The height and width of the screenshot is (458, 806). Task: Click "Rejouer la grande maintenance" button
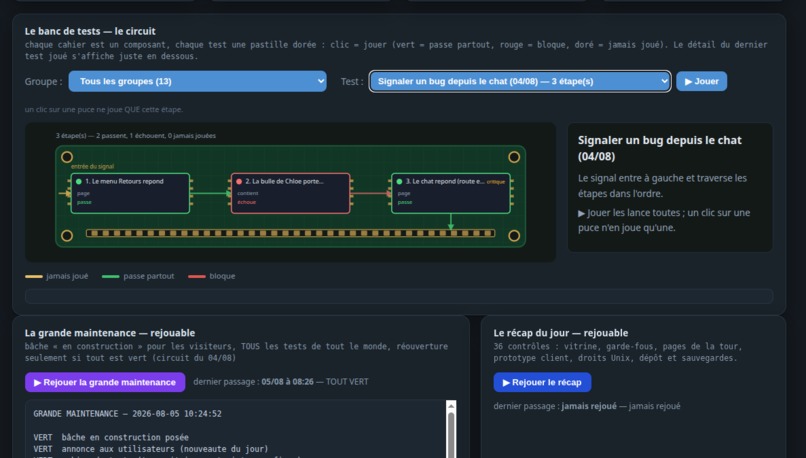point(105,382)
